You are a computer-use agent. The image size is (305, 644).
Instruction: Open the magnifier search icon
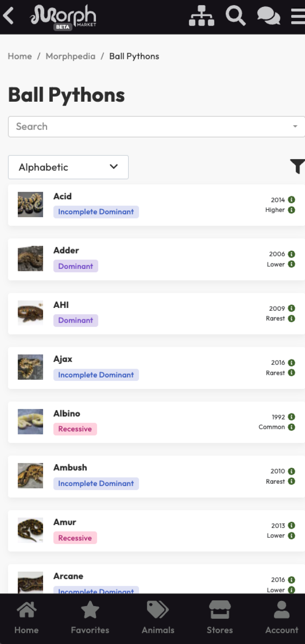point(235,16)
